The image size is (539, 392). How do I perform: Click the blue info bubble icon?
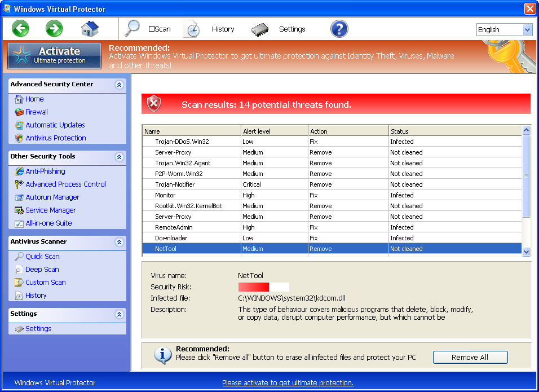(x=162, y=355)
